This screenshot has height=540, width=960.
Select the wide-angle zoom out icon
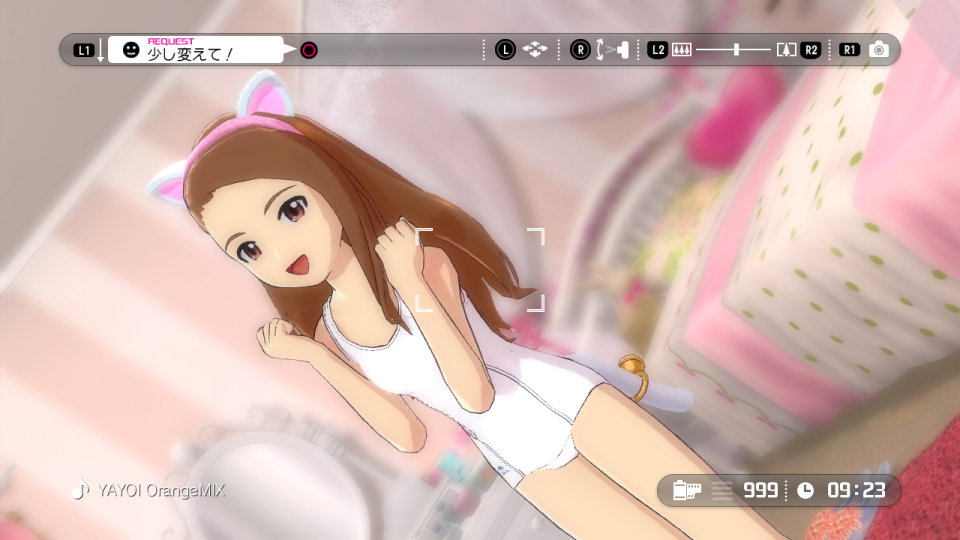tap(682, 49)
